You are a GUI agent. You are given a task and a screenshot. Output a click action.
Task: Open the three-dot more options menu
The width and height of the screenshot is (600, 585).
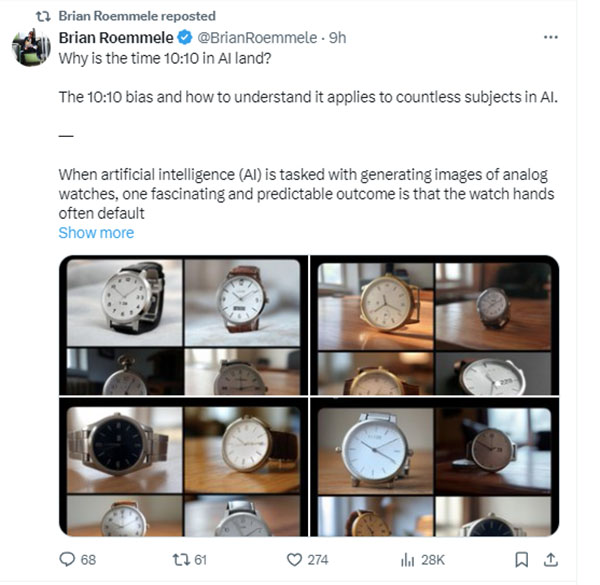(550, 37)
